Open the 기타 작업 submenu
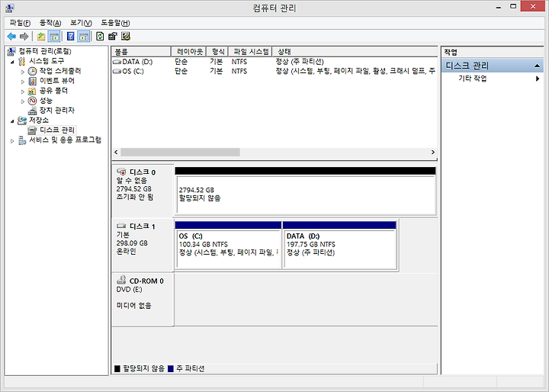The width and height of the screenshot is (549, 392). point(494,79)
